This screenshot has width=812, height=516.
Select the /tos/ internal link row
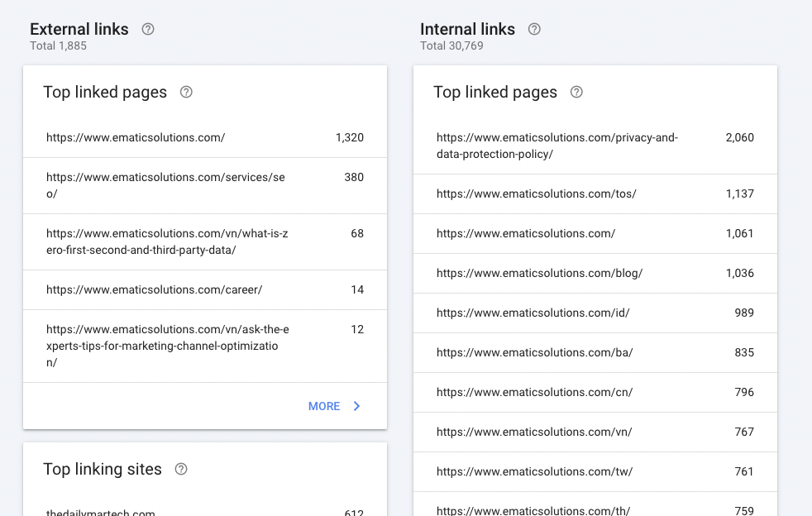point(595,194)
